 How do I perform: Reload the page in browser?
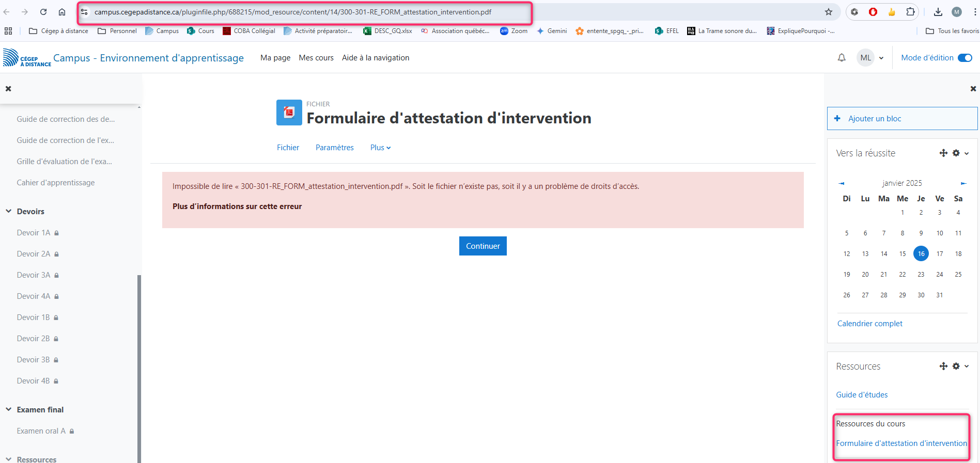click(x=43, y=12)
